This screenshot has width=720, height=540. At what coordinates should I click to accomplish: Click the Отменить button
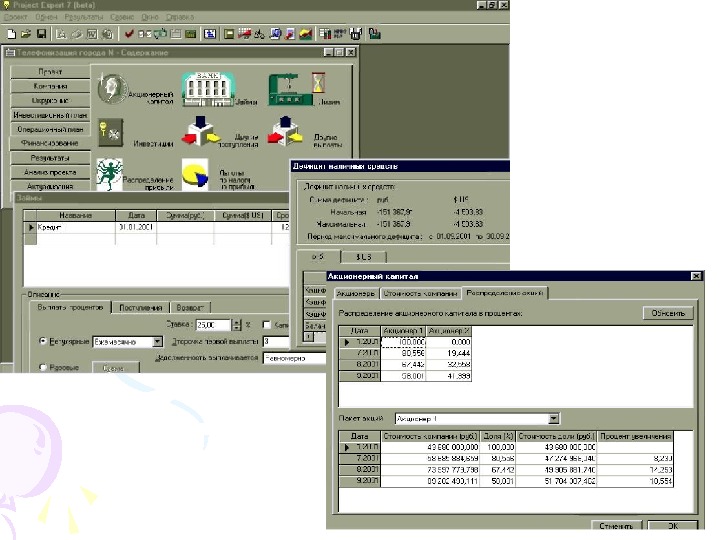[x=616, y=526]
